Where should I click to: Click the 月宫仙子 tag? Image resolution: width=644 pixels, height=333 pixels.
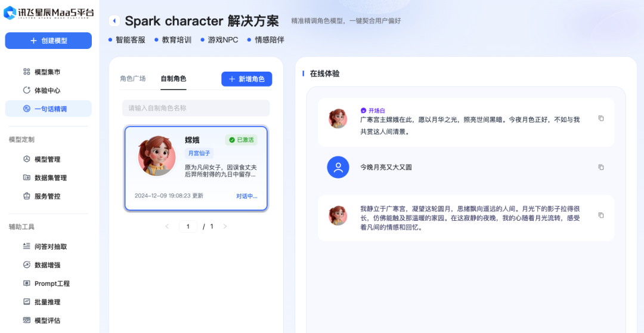click(199, 153)
